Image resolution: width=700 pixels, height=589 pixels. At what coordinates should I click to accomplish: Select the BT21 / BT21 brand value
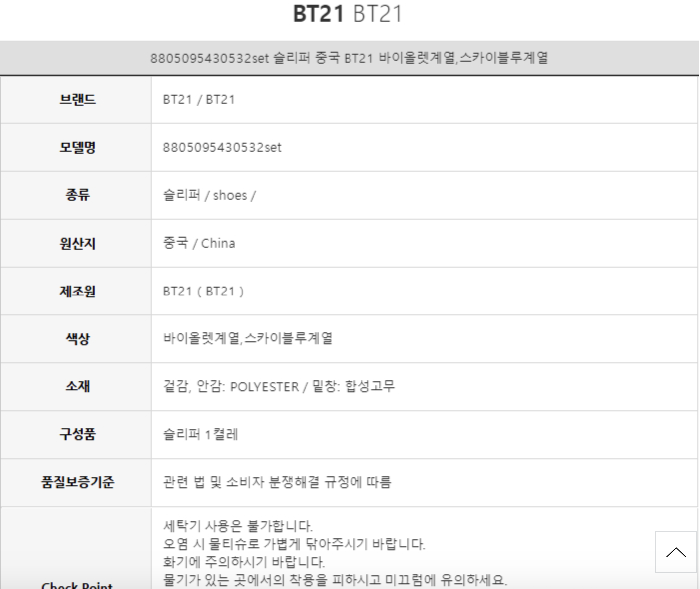(x=199, y=99)
